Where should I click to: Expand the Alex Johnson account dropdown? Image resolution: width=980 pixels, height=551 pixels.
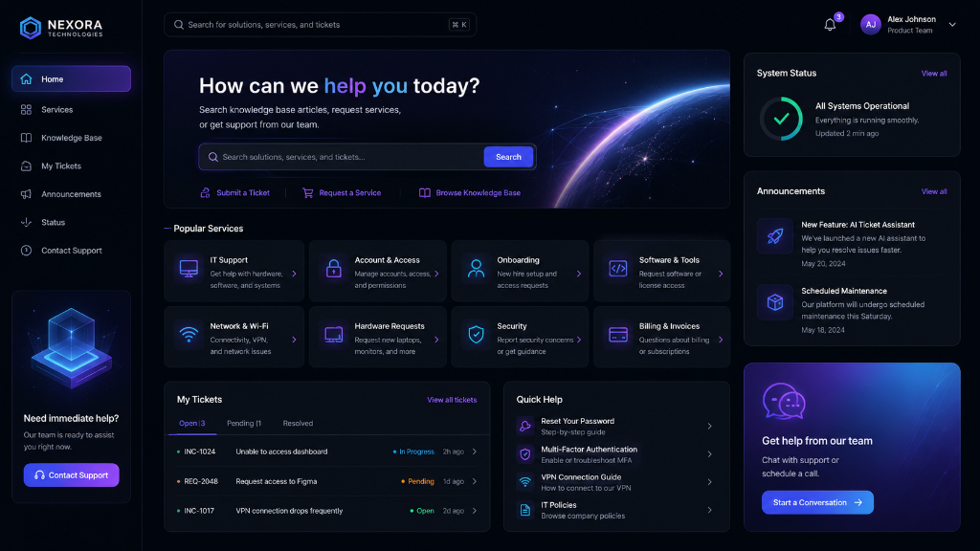point(952,25)
